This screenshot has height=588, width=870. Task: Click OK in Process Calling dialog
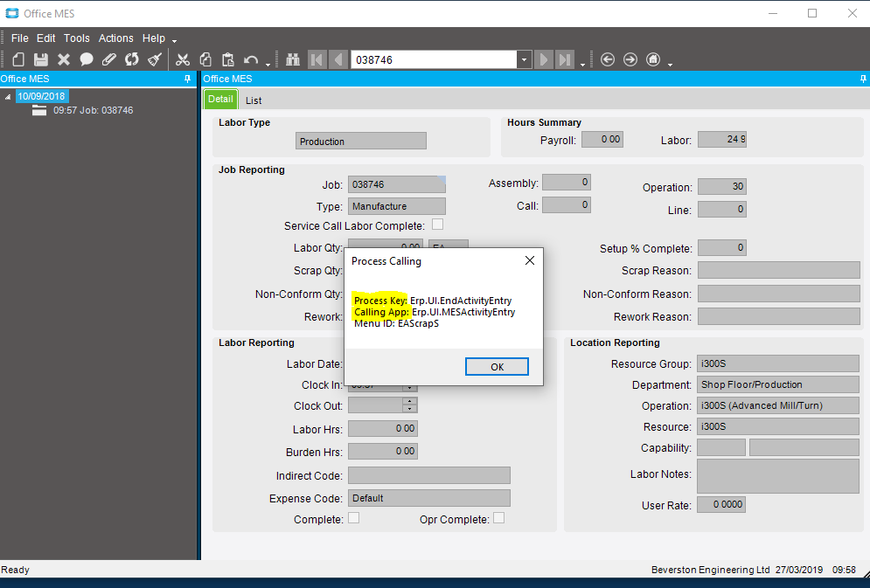point(497,366)
